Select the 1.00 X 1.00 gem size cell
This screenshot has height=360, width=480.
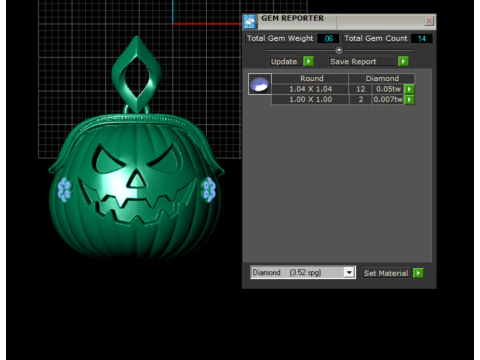(x=310, y=99)
